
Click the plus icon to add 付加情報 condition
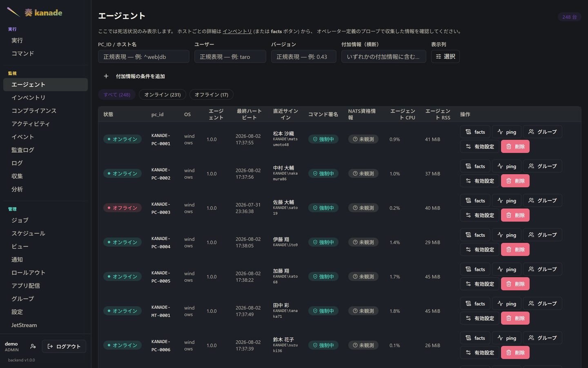coord(106,76)
